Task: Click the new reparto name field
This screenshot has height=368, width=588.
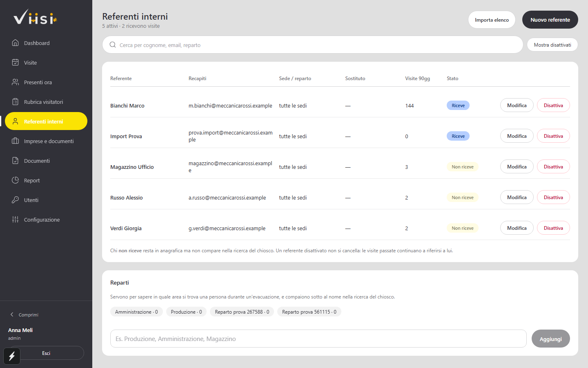Action: (318, 339)
